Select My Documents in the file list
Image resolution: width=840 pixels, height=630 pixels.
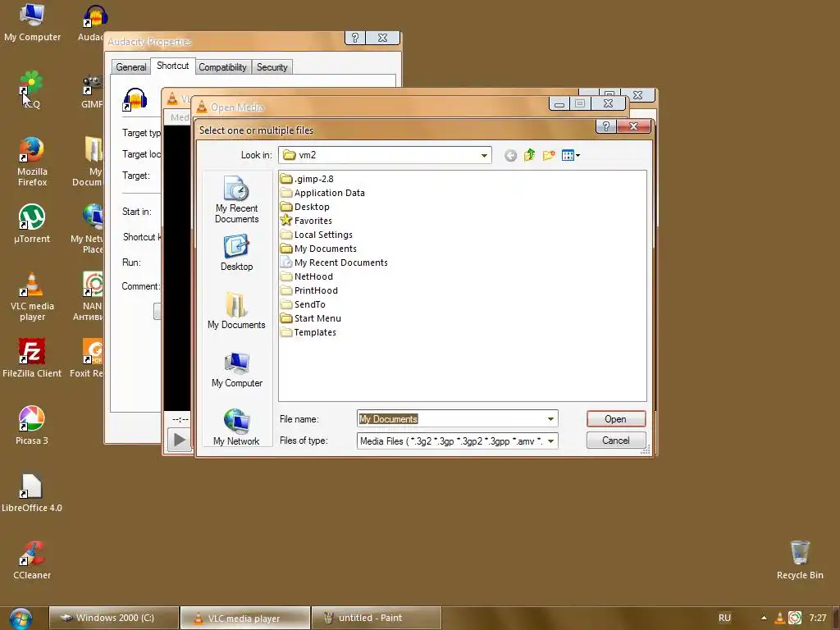[319, 249]
